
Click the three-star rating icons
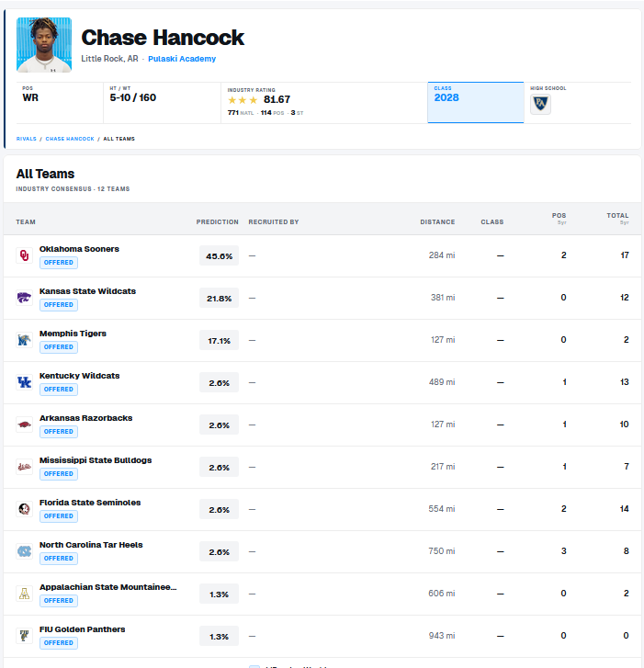click(x=243, y=100)
